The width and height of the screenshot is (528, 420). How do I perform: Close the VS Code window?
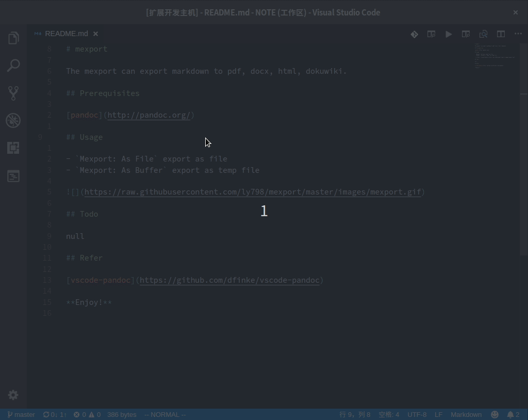516,12
